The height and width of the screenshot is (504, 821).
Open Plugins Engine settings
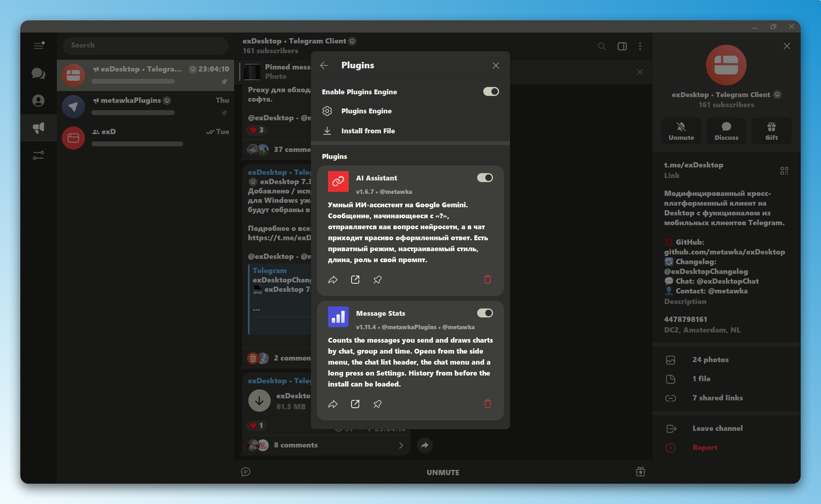410,111
